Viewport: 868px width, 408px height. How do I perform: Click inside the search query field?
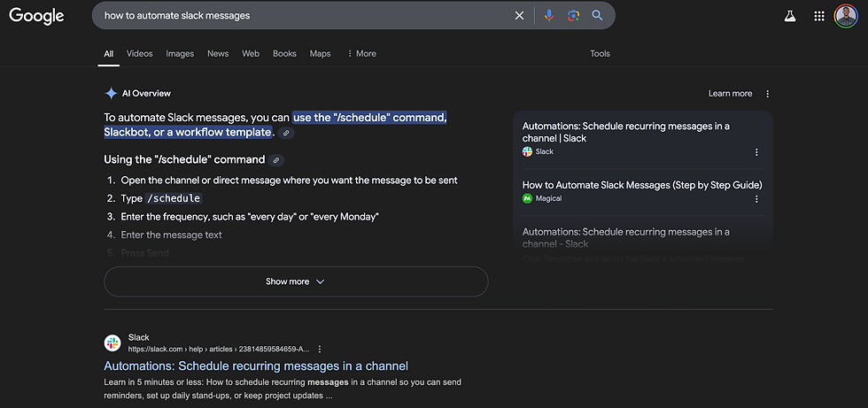coord(305,15)
